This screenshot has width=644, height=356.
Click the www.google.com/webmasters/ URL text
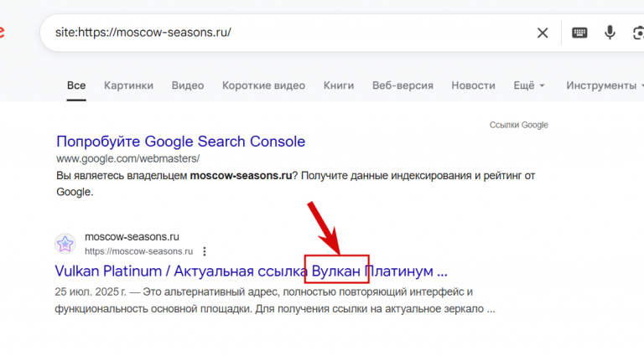tap(127, 158)
